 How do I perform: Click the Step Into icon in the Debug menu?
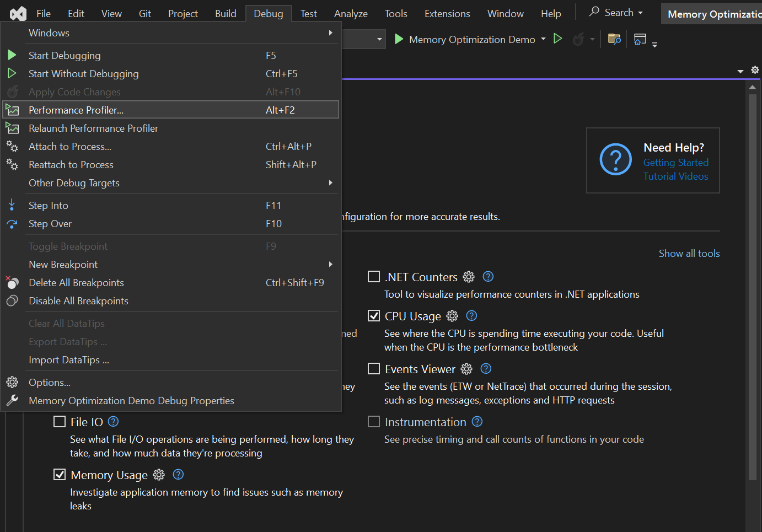(x=12, y=205)
